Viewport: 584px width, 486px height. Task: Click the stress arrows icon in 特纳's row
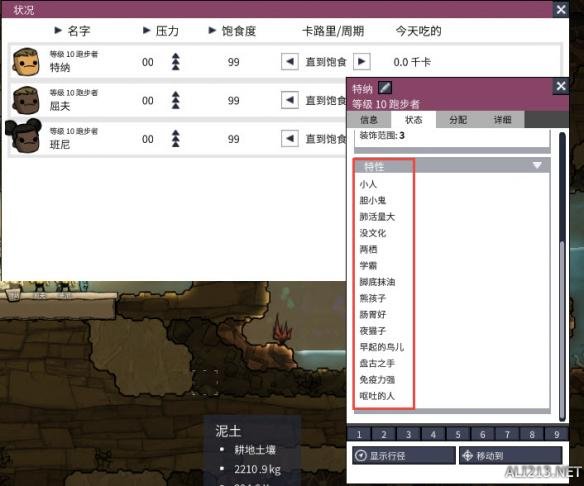click(x=176, y=62)
